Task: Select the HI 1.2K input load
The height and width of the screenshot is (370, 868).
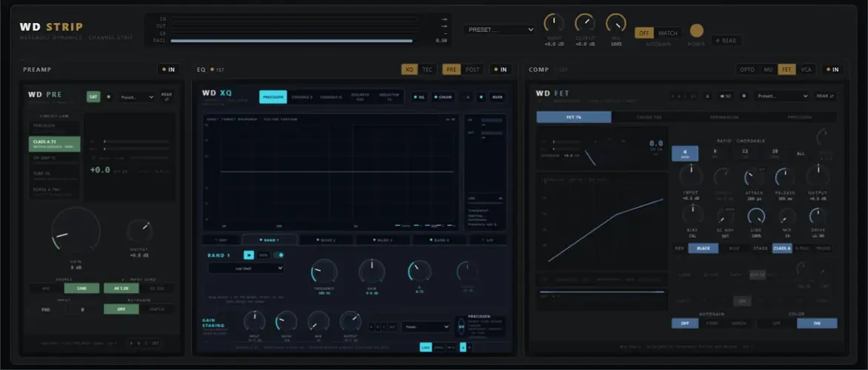Action: pyautogui.click(x=121, y=288)
